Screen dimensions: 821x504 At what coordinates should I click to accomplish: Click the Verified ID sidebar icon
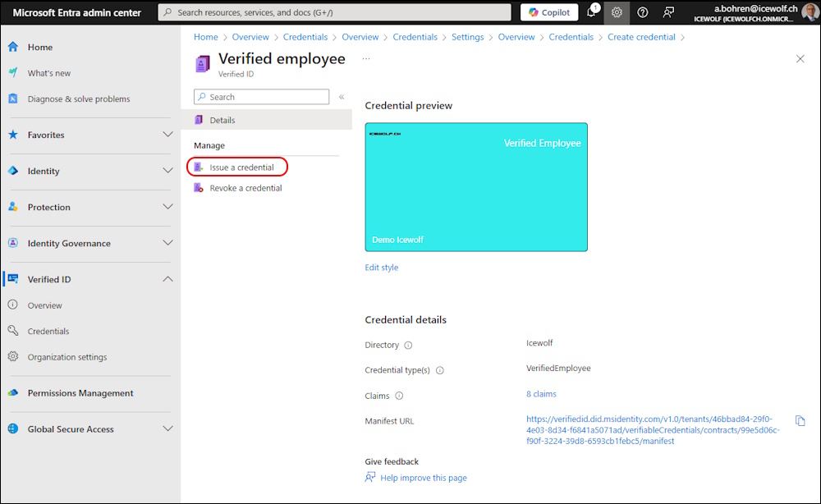click(13, 279)
